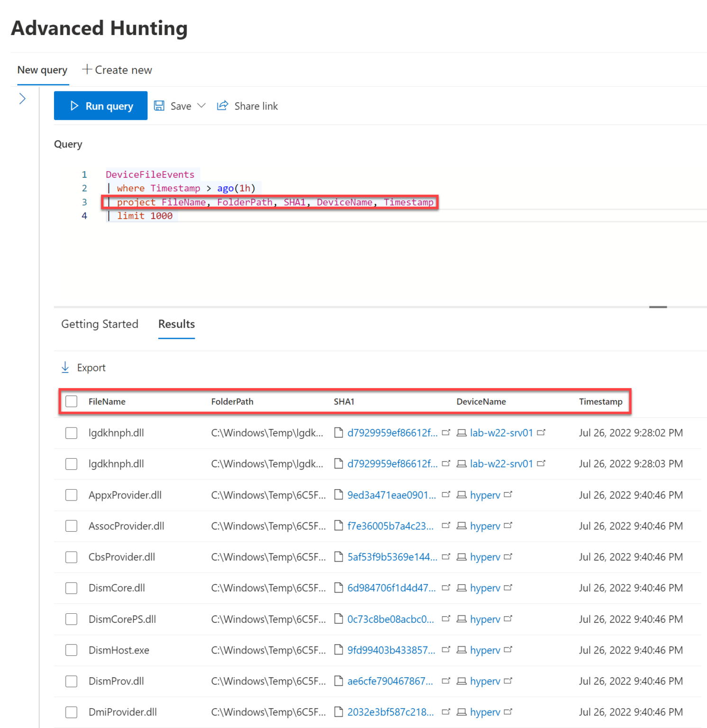Screen dimensions: 707x728
Task: Check the box for DismCore.dll
Action: click(x=72, y=588)
